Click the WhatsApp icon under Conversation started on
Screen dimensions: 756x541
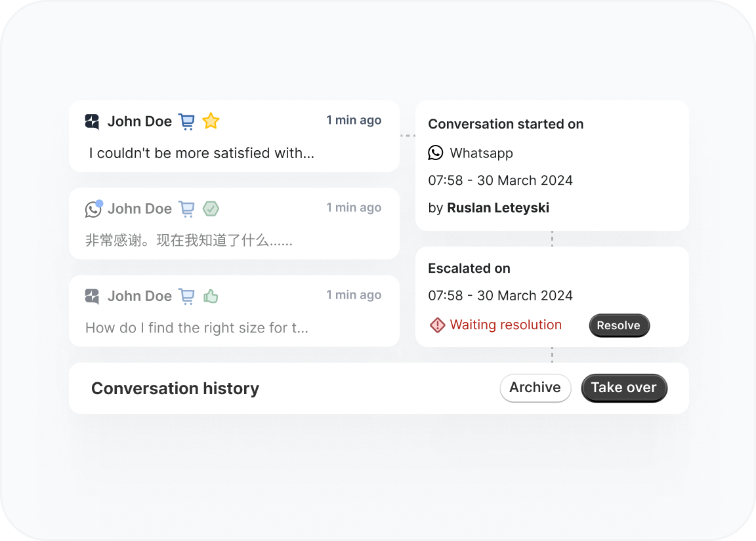436,153
